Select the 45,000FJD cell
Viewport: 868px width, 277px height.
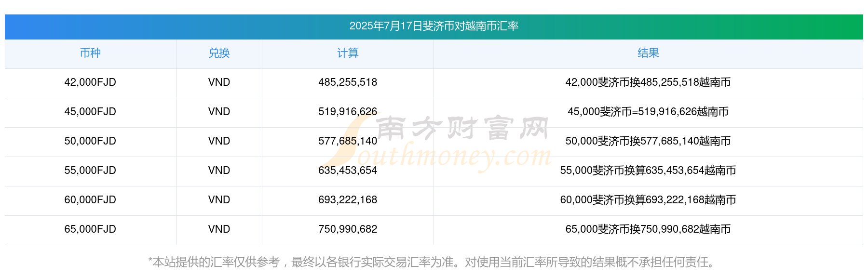click(x=90, y=112)
